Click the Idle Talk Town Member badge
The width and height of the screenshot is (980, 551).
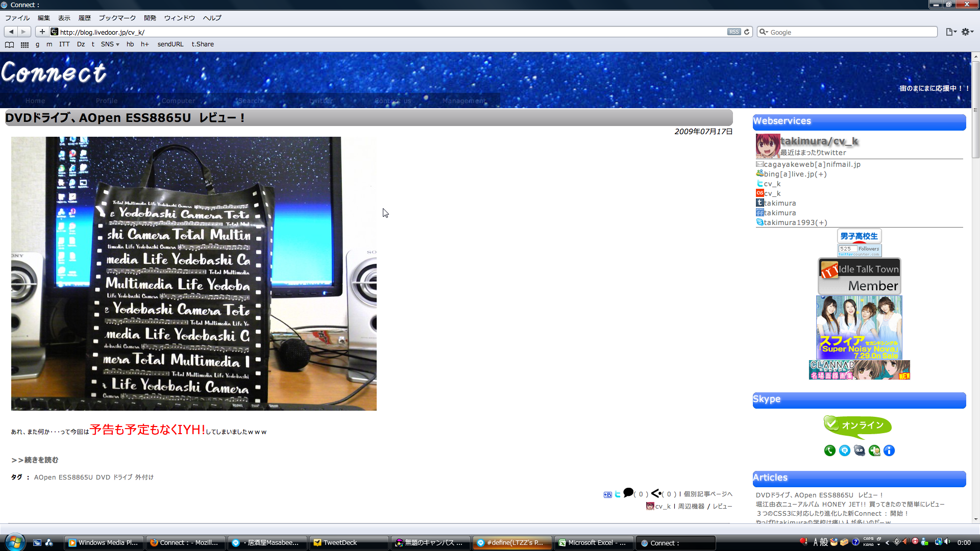(x=860, y=276)
